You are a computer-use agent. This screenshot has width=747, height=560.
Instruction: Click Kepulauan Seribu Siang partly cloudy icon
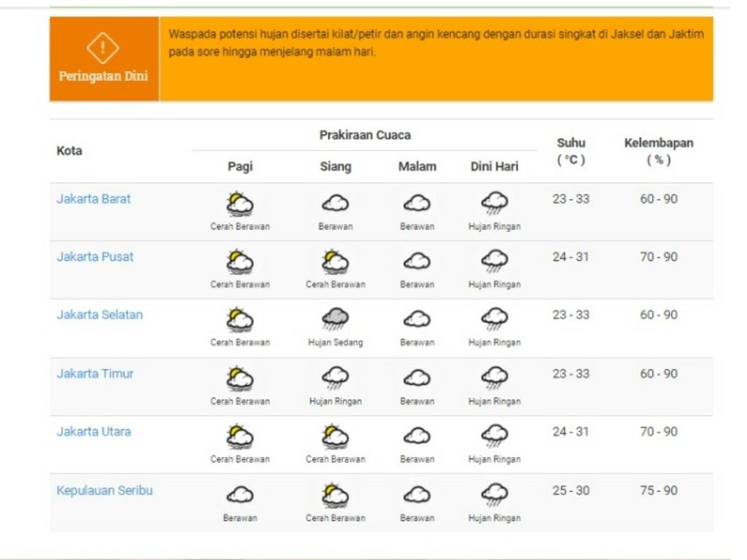(336, 495)
